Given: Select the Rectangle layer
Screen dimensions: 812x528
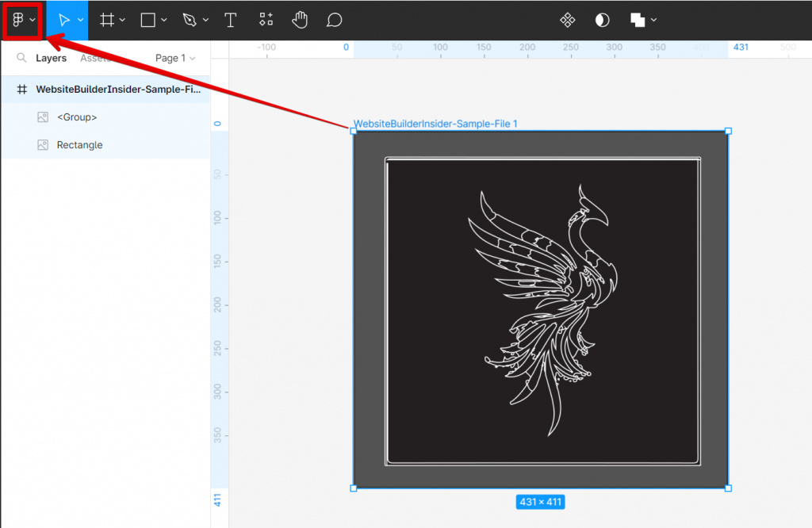Looking at the screenshot, I should [80, 144].
